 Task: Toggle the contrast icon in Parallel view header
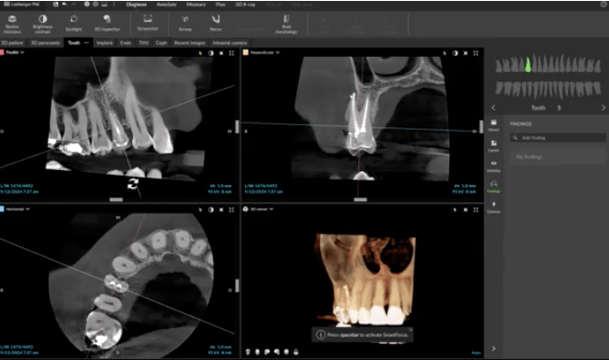[211, 53]
